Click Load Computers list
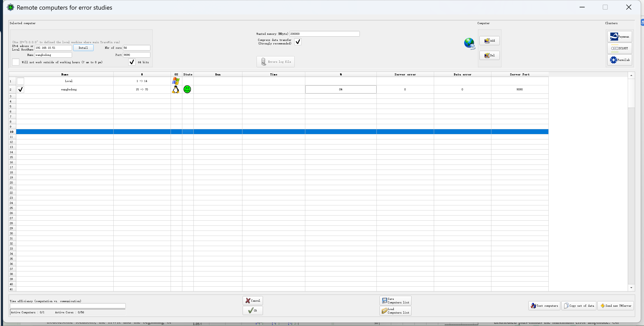 coord(395,311)
